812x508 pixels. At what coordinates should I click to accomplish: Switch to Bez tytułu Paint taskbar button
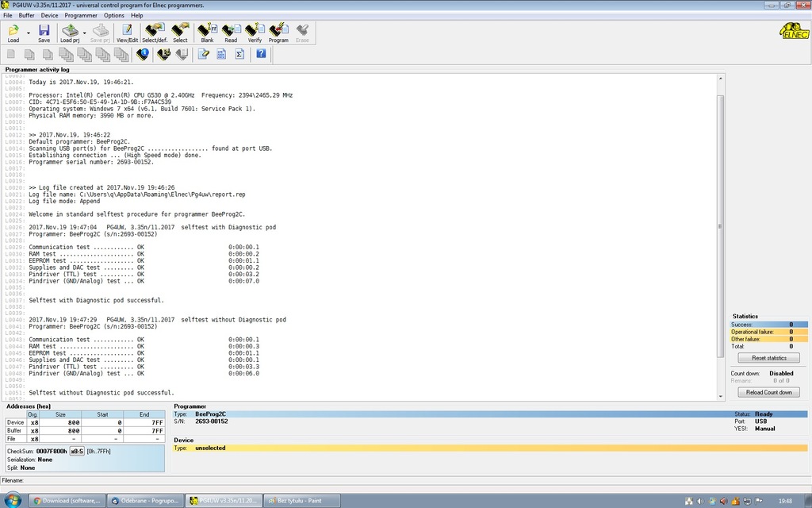click(x=302, y=501)
